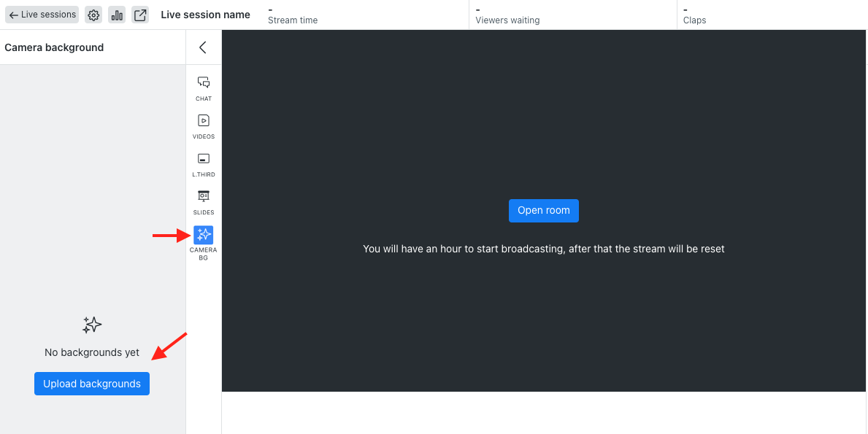Click the Claps label
The image size is (868, 434).
click(695, 20)
